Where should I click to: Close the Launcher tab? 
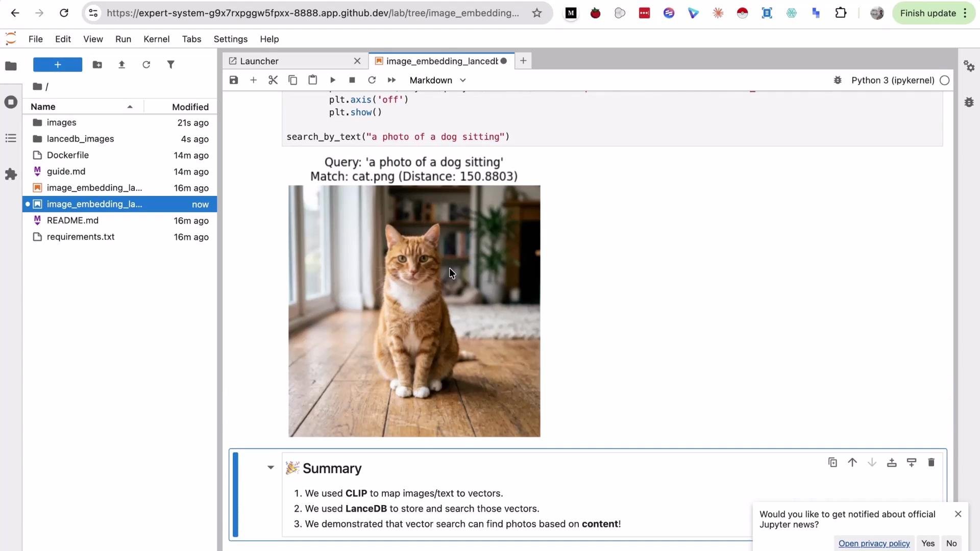click(357, 61)
